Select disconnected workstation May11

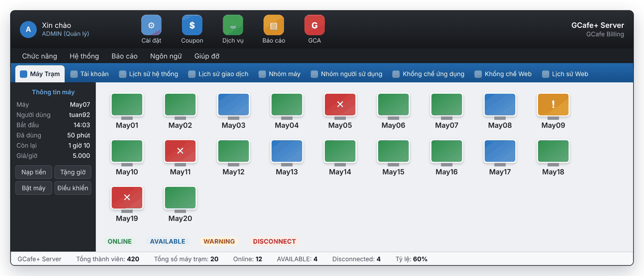point(180,157)
